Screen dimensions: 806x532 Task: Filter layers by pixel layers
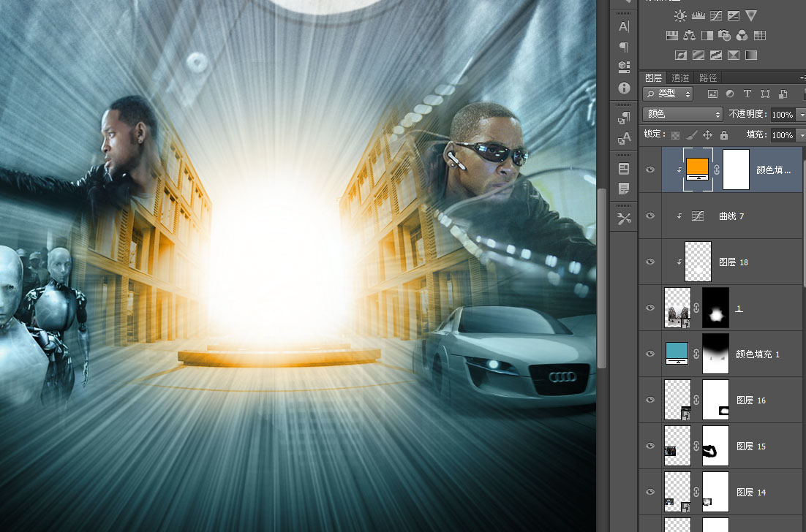coord(712,94)
